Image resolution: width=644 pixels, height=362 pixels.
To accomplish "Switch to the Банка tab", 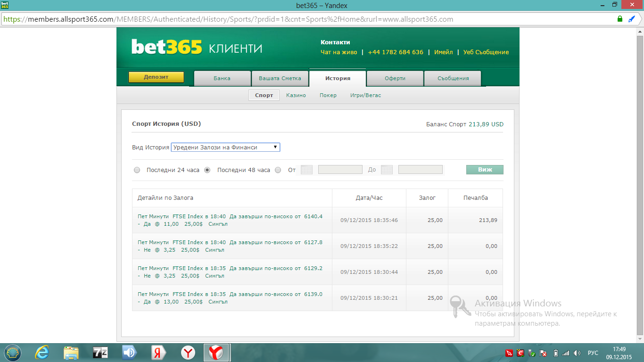I will click(x=222, y=78).
